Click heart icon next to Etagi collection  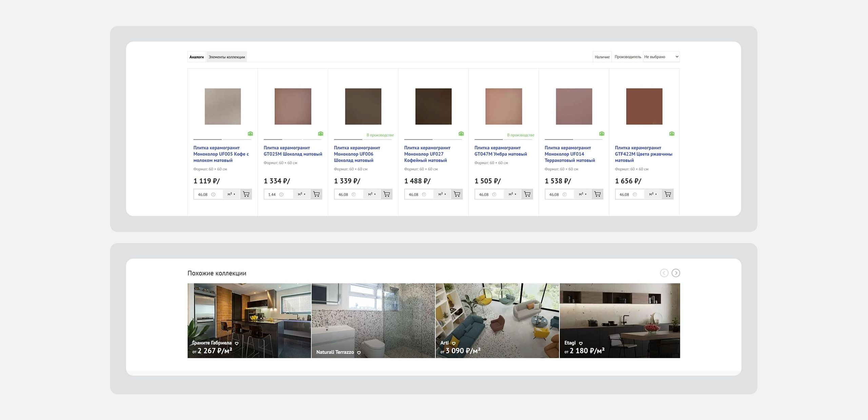tap(580, 343)
